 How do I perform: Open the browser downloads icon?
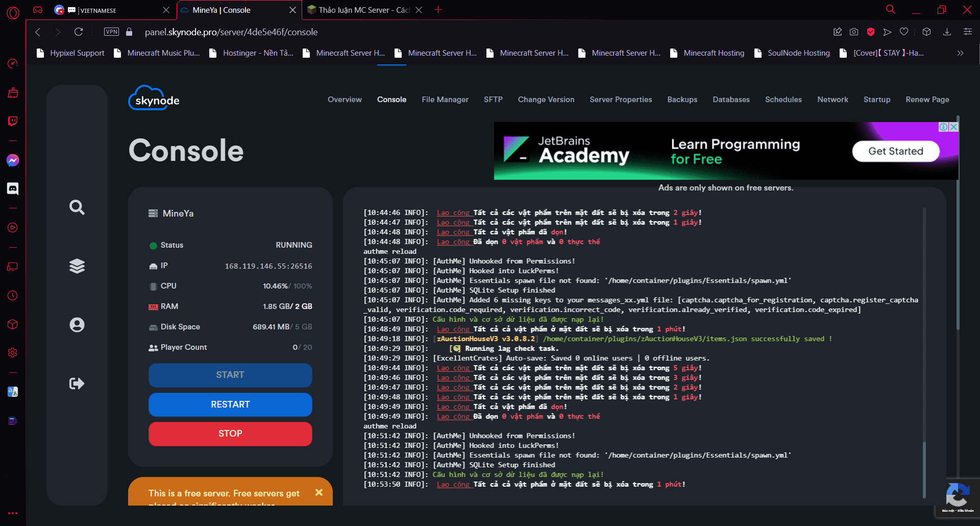tap(947, 32)
